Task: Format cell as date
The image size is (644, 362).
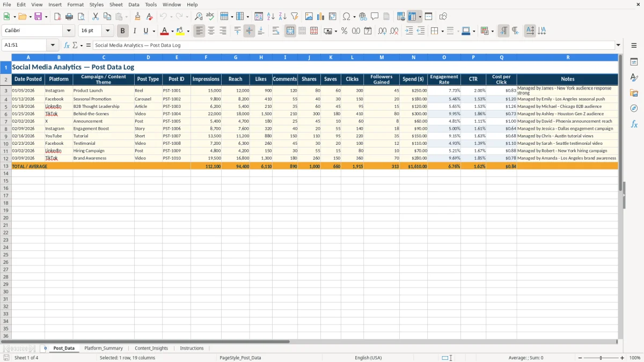Action: click(368, 31)
